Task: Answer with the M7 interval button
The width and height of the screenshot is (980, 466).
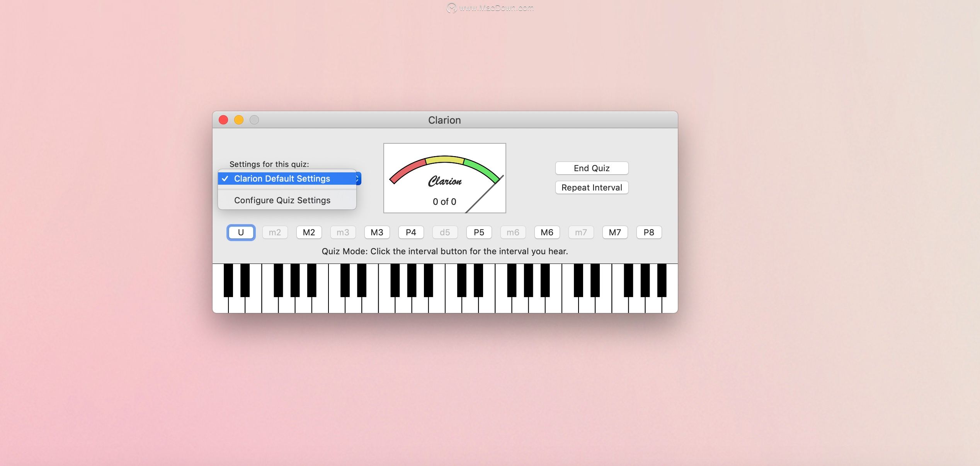Action: 615,232
